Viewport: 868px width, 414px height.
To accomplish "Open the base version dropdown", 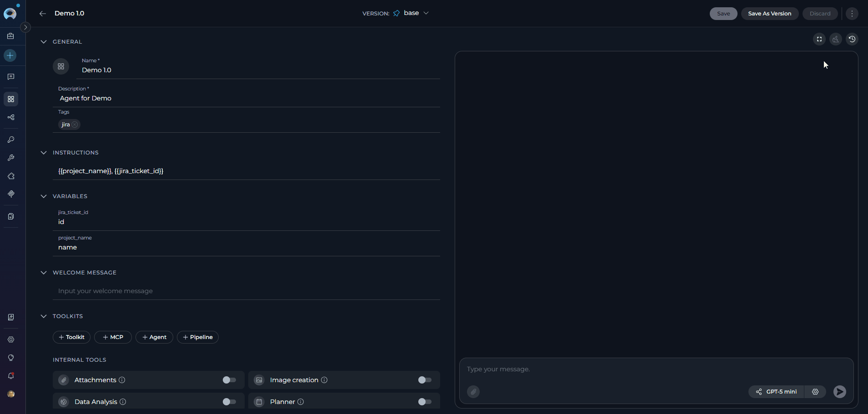I will [426, 13].
